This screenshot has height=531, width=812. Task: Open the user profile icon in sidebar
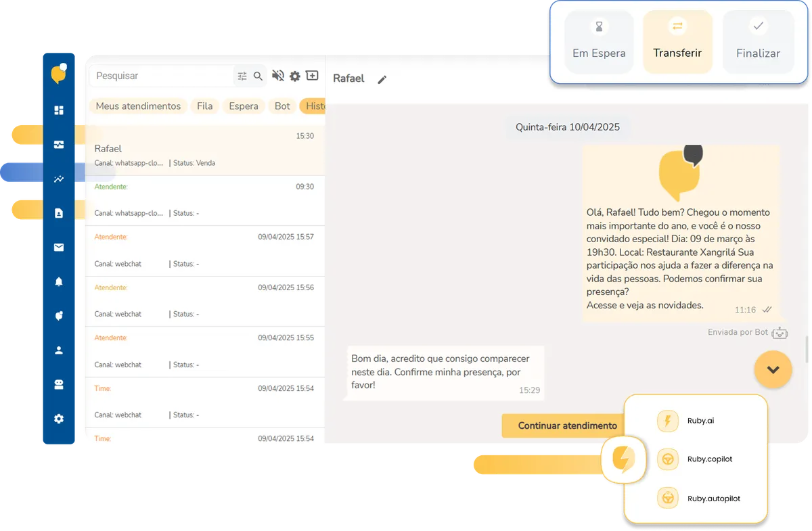pyautogui.click(x=59, y=350)
